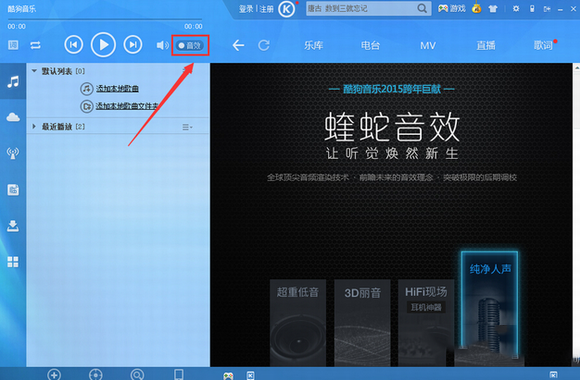Image resolution: width=580 pixels, height=380 pixels.
Task: Click the add-folder circle icon
Action: point(87,107)
